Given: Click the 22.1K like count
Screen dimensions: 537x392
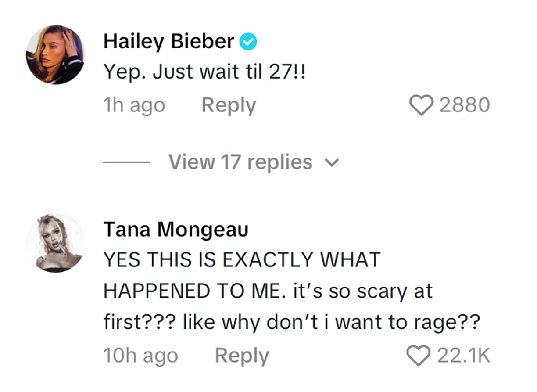Looking at the screenshot, I should [463, 355].
